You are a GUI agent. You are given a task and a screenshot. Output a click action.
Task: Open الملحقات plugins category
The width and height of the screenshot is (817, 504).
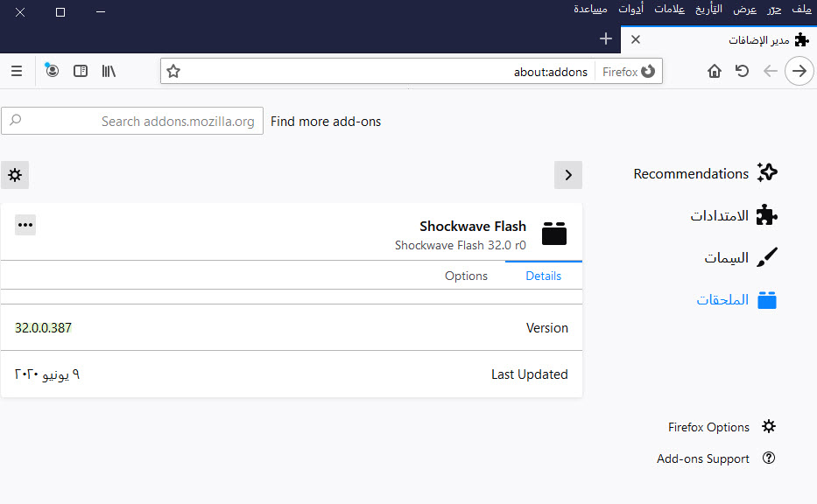pyautogui.click(x=736, y=300)
